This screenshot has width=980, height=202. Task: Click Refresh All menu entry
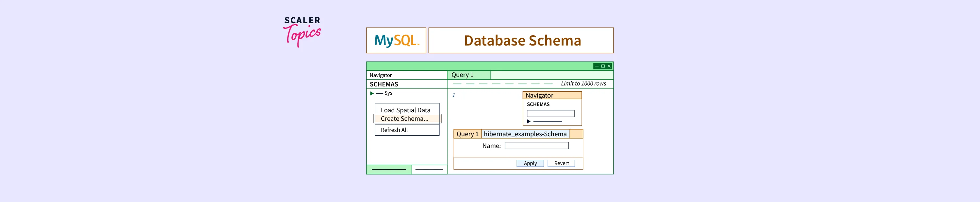pyautogui.click(x=394, y=130)
